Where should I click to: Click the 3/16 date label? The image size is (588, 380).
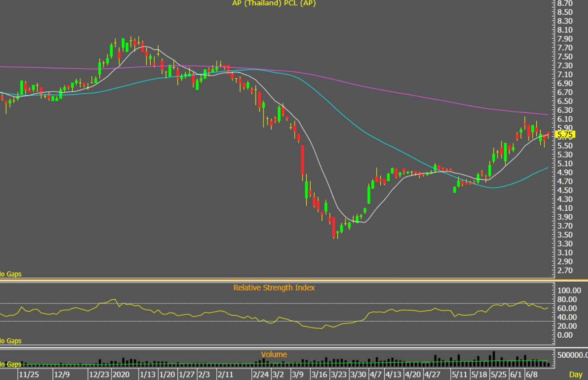[x=319, y=374]
